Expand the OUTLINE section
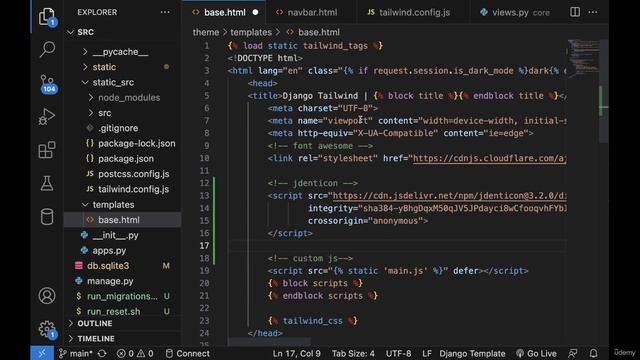640x360 pixels. click(95, 323)
